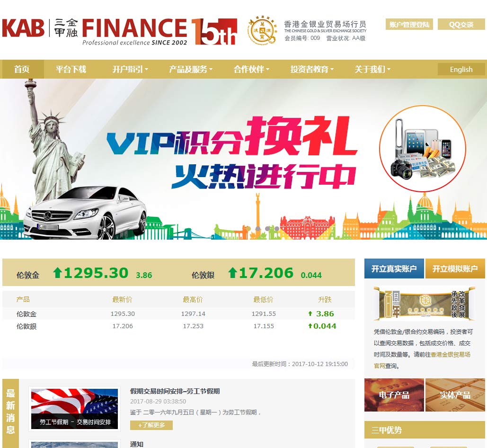Image resolution: width=487 pixels, height=448 pixels.
Task: Switch language to English
Action: coord(461,69)
